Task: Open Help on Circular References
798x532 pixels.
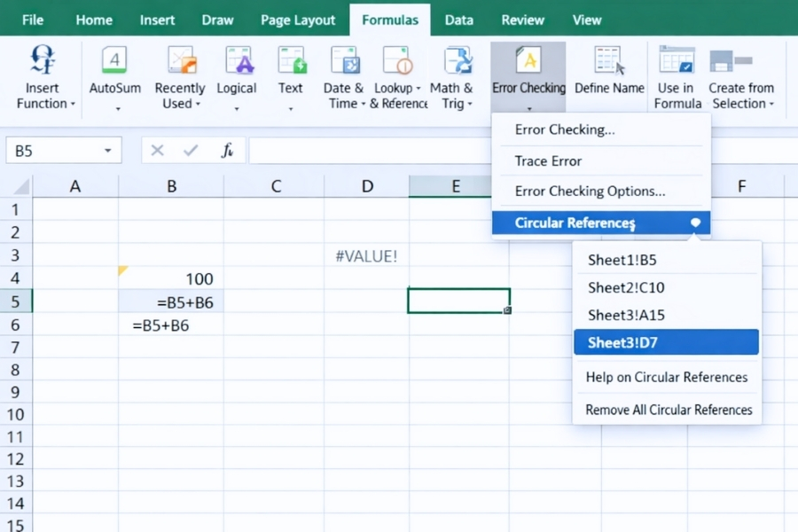Action: [666, 377]
